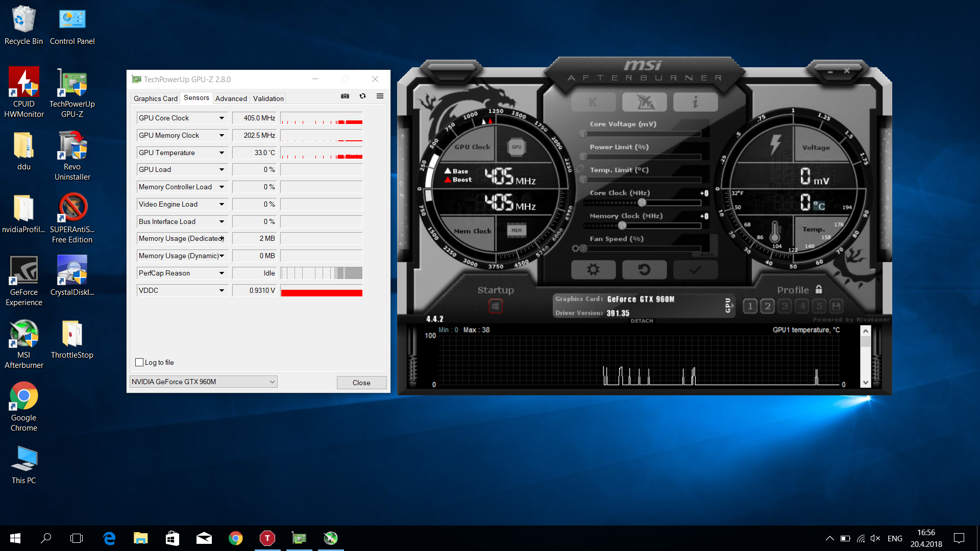Click DETACH on Afterburner monitoring graph
980x551 pixels.
(x=642, y=321)
